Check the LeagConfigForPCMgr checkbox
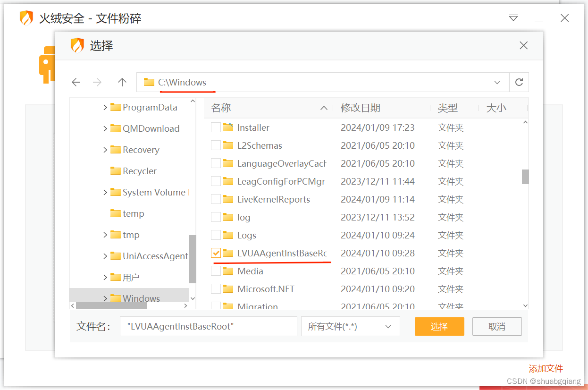The width and height of the screenshot is (588, 390). click(x=216, y=181)
